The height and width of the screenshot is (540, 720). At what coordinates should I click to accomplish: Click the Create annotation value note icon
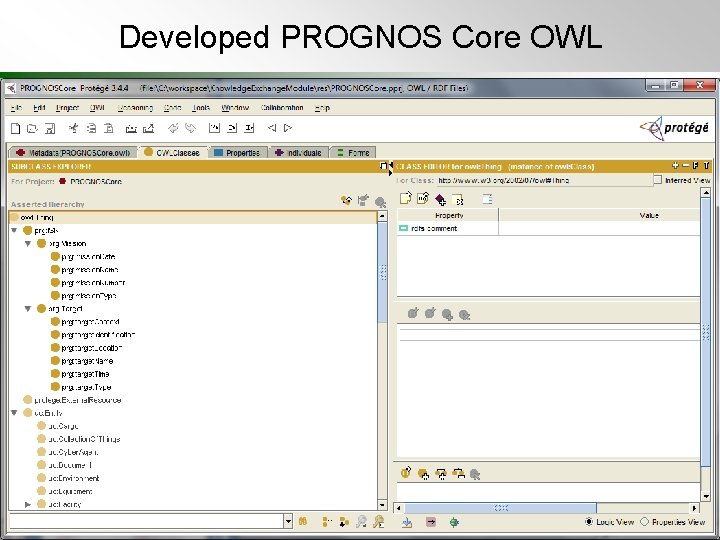point(405,198)
